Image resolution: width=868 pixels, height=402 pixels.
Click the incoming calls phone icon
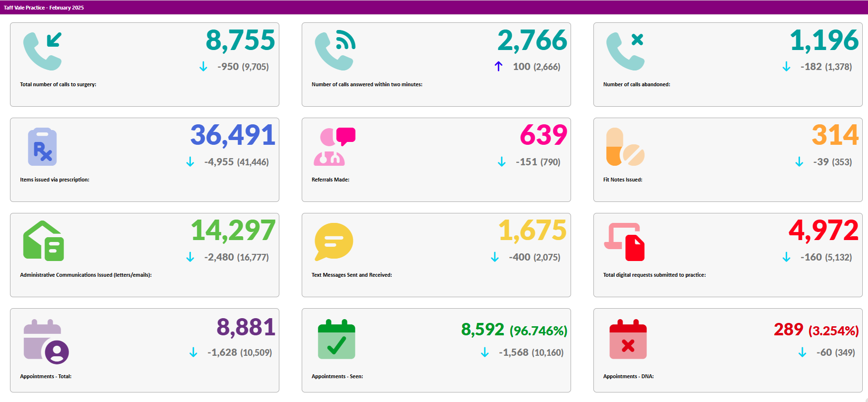[x=42, y=51]
